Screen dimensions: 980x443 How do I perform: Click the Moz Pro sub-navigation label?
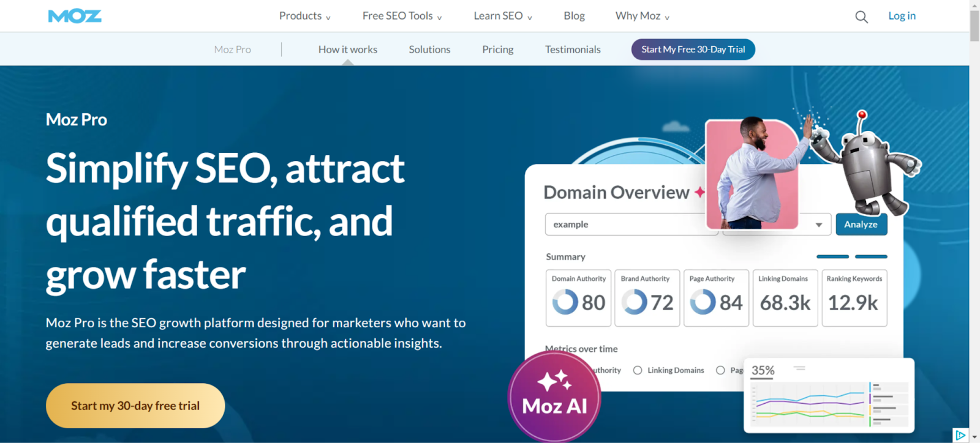[x=233, y=50]
